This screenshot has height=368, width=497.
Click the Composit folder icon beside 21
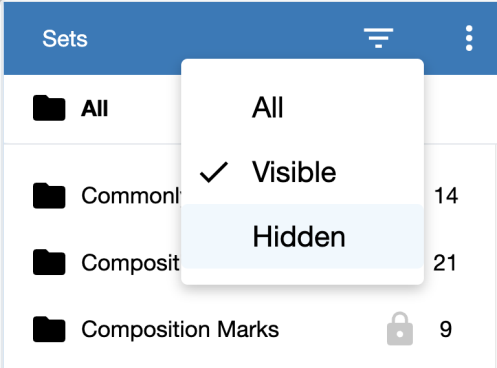[49, 262]
